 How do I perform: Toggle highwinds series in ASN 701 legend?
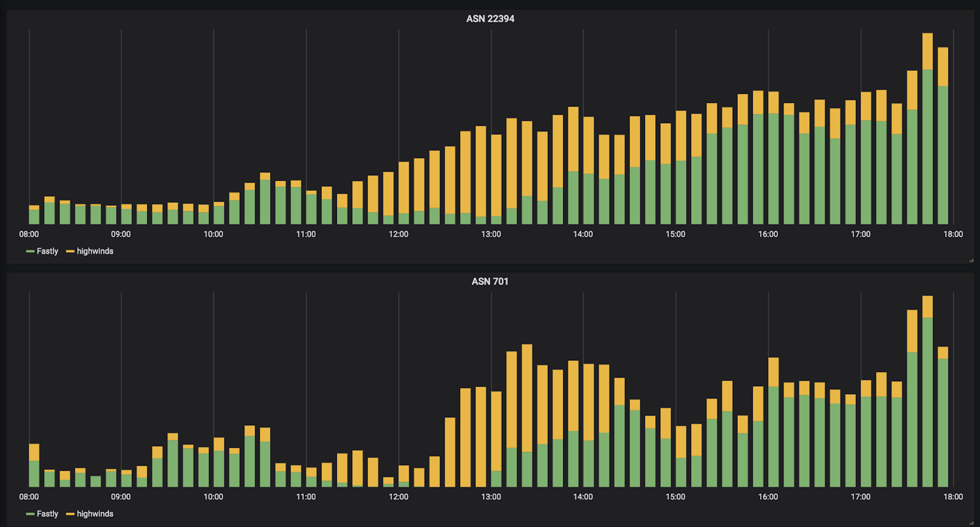(x=95, y=514)
